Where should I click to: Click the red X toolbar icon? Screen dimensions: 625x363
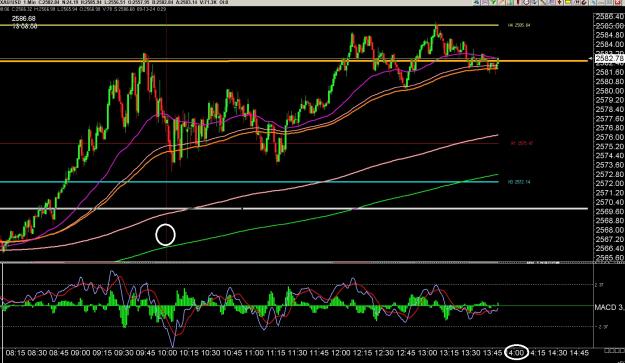tap(617, 2)
